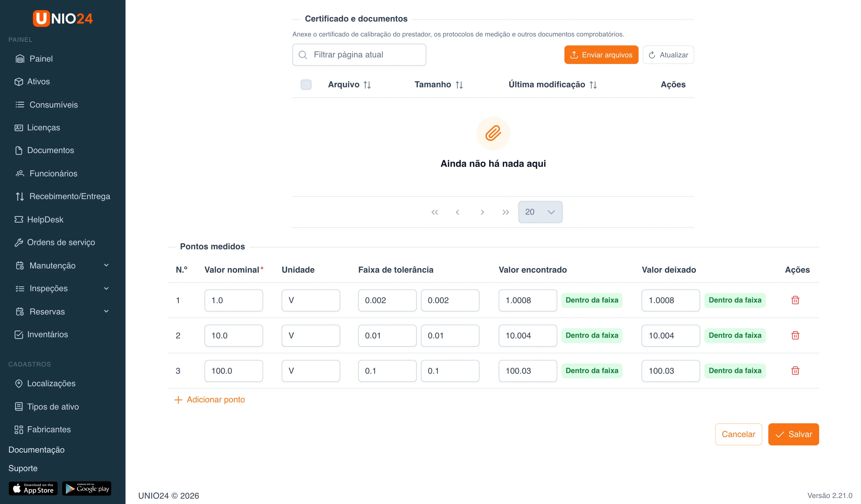Open the Suporte link
Image resolution: width=861 pixels, height=504 pixels.
(x=23, y=468)
